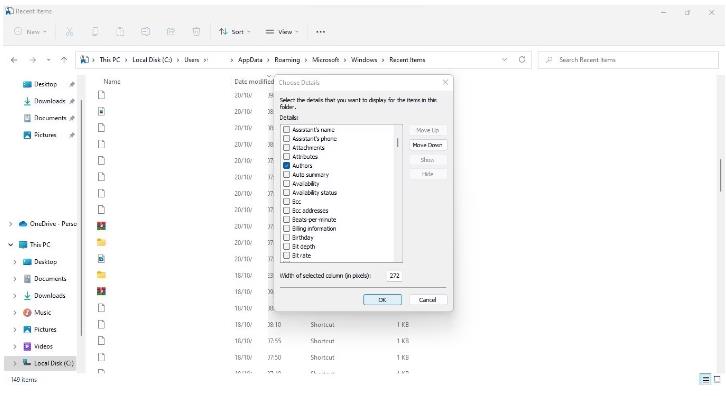This screenshot has width=726, height=396.
Task: Expand the OneDrive tree node
Action: click(x=11, y=224)
